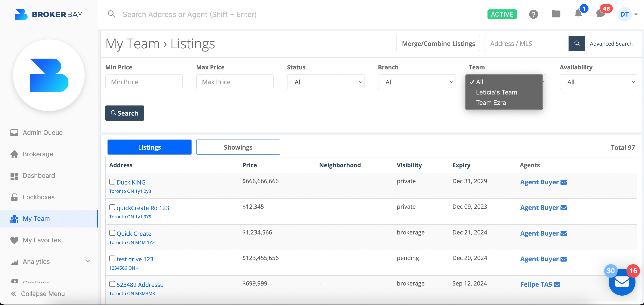Image resolution: width=644 pixels, height=305 pixels.
Task: Click the My Favorites heart icon
Action: pyautogui.click(x=14, y=240)
